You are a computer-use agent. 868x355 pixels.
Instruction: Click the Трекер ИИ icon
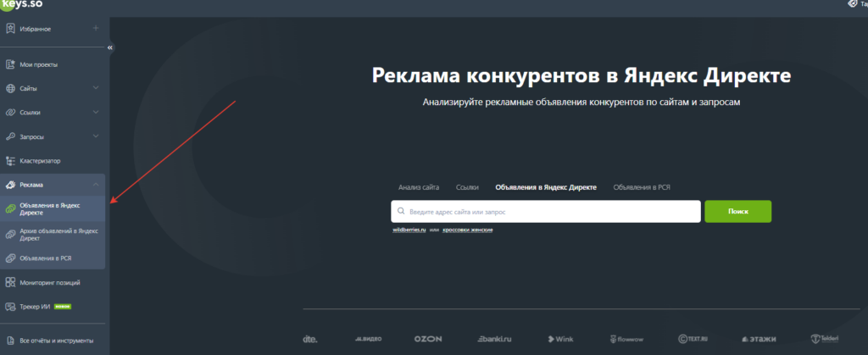[10, 307]
